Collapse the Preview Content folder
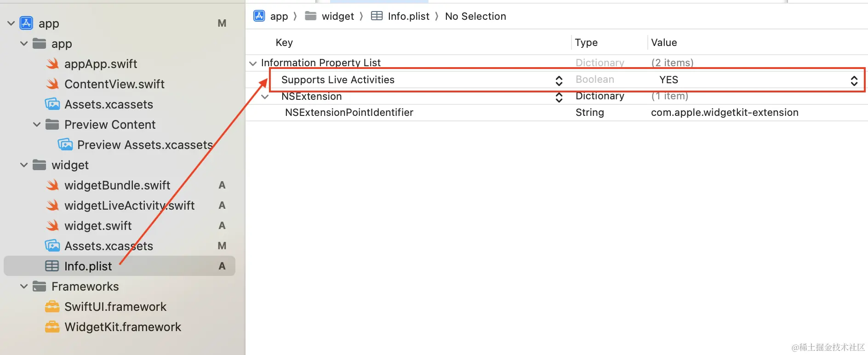 click(37, 125)
